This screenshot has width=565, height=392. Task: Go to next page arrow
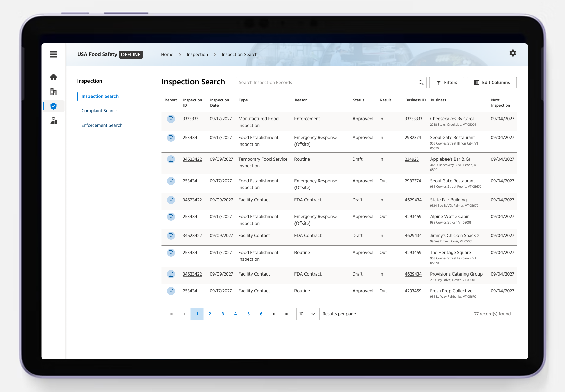pos(274,314)
